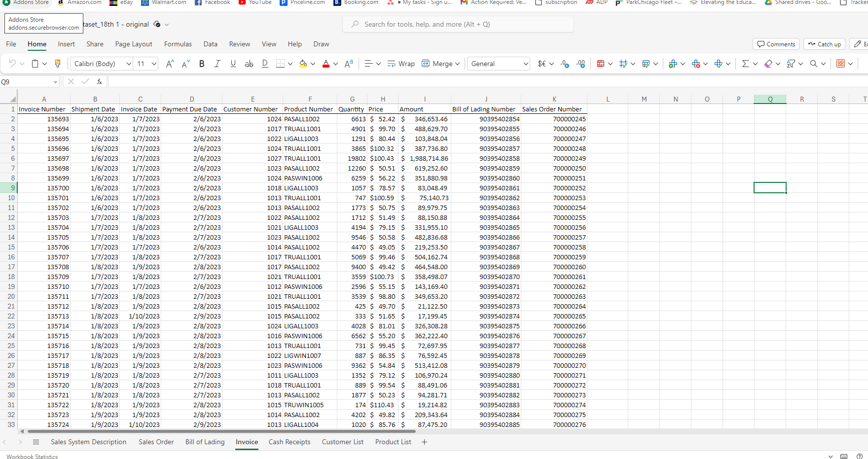
Task: Click the formula bar input
Action: [487, 82]
